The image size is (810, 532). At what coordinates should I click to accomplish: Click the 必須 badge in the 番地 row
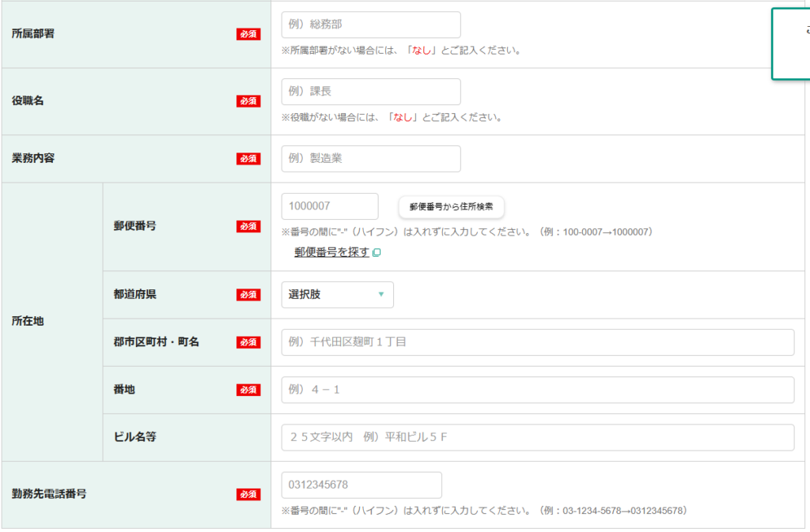pyautogui.click(x=248, y=390)
